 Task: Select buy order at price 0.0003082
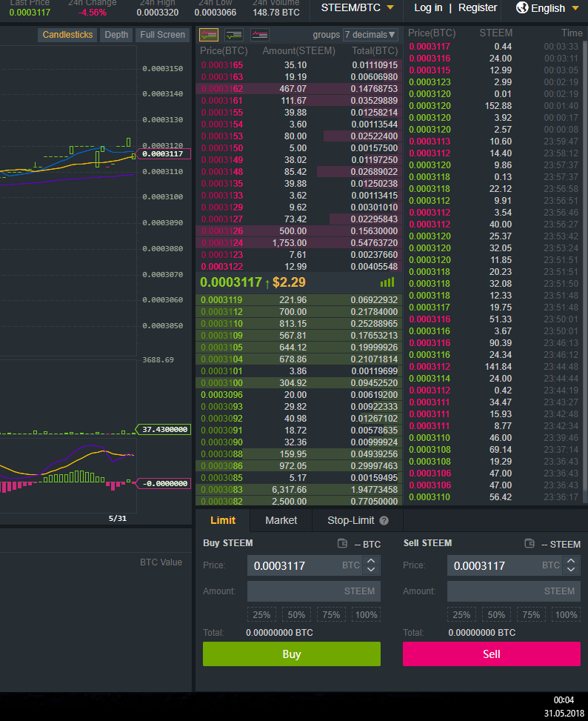pos(299,501)
